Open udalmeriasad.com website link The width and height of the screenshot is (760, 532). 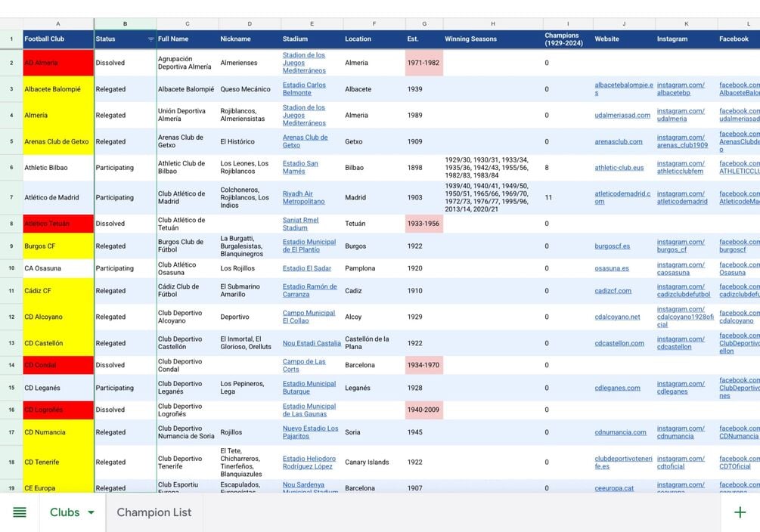622,116
